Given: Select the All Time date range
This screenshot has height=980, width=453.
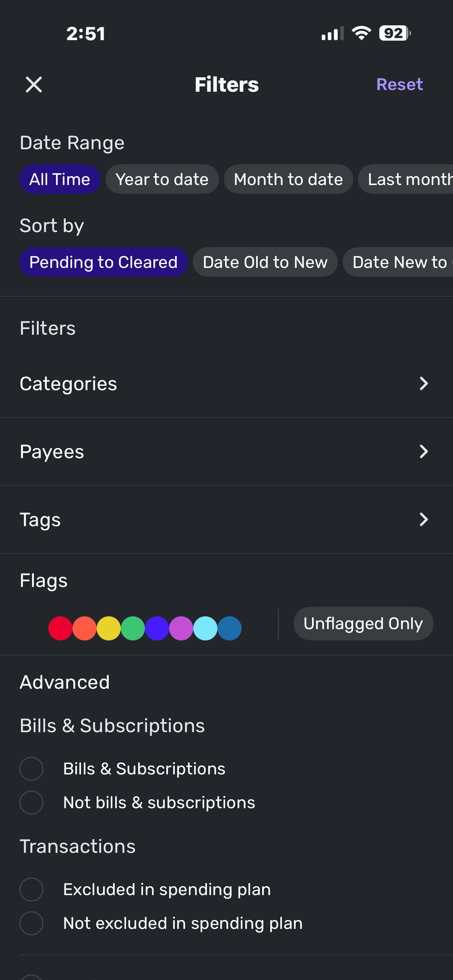Looking at the screenshot, I should pos(60,179).
